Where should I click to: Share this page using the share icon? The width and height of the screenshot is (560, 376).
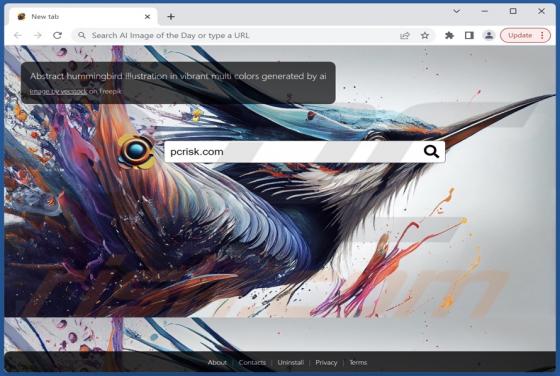click(x=405, y=35)
